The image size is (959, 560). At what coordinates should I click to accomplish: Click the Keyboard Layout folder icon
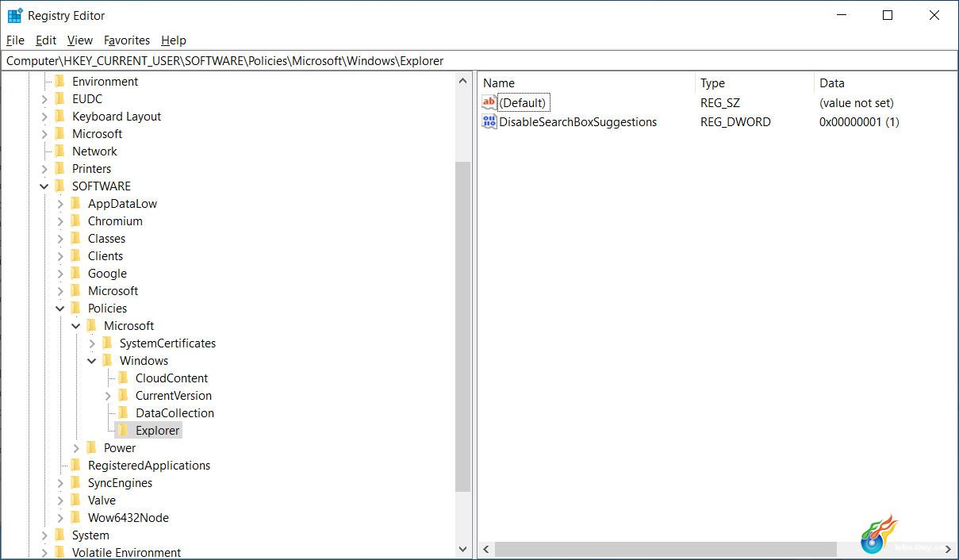59,116
